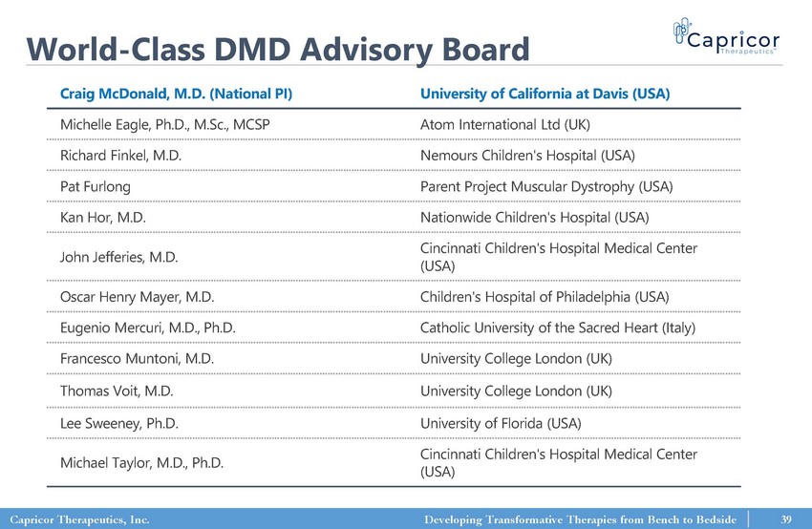Select the Michelle Eagle name row

165,124
